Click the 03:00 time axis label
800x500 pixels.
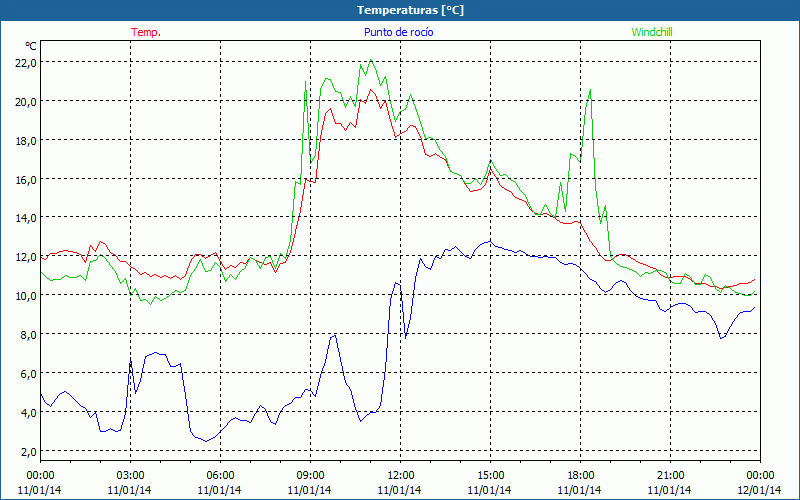(130, 476)
